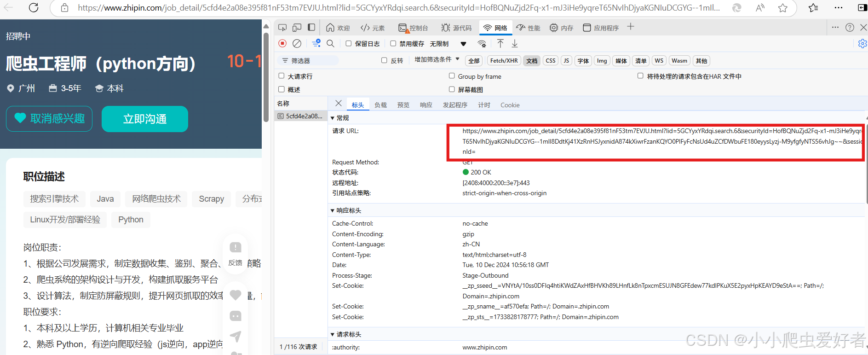Enable the 禁用缓存 checkbox
The width and height of the screenshot is (868, 355).
(393, 43)
